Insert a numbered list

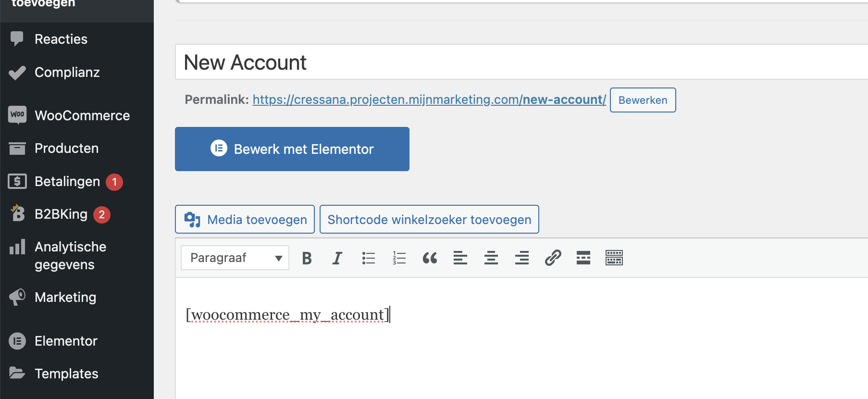399,258
